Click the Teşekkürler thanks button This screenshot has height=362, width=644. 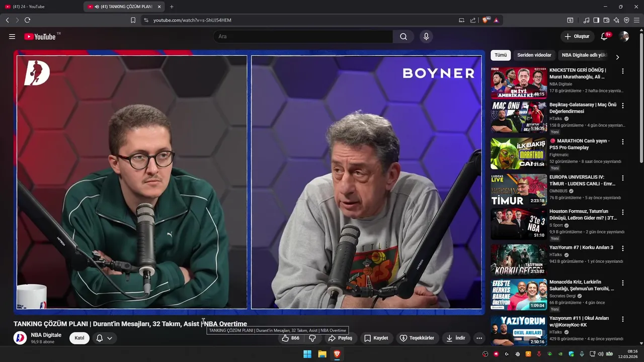pyautogui.click(x=417, y=338)
